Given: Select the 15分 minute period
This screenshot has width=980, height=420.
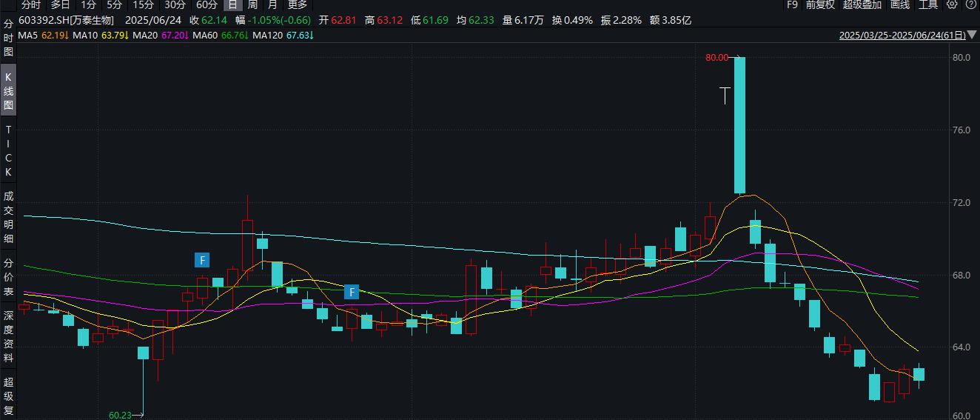Looking at the screenshot, I should (x=143, y=4).
